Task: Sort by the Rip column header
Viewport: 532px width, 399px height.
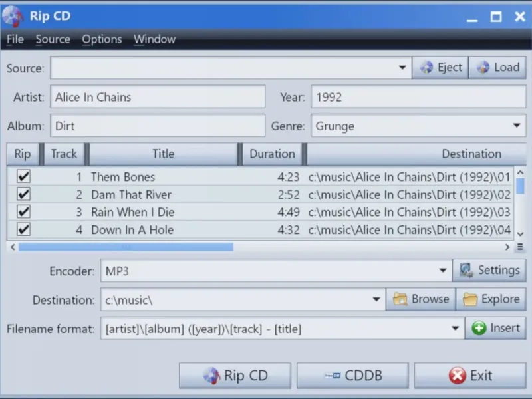Action: pyautogui.click(x=23, y=154)
